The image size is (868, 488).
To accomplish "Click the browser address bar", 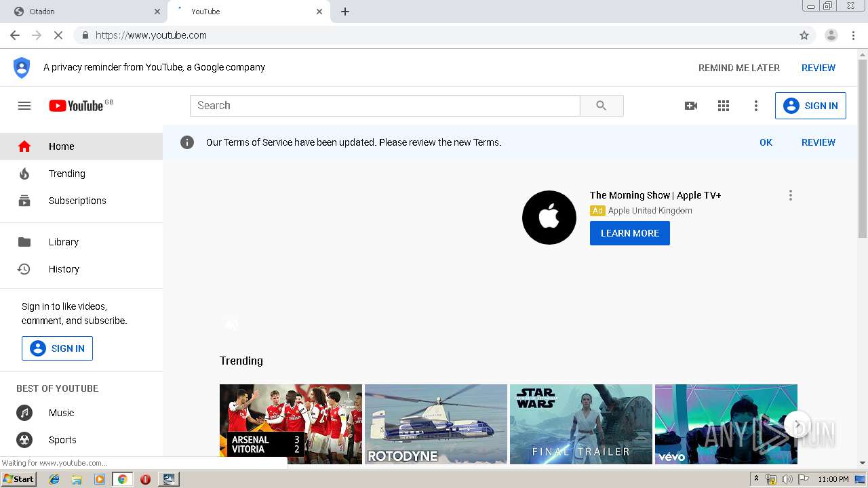I will tap(434, 35).
